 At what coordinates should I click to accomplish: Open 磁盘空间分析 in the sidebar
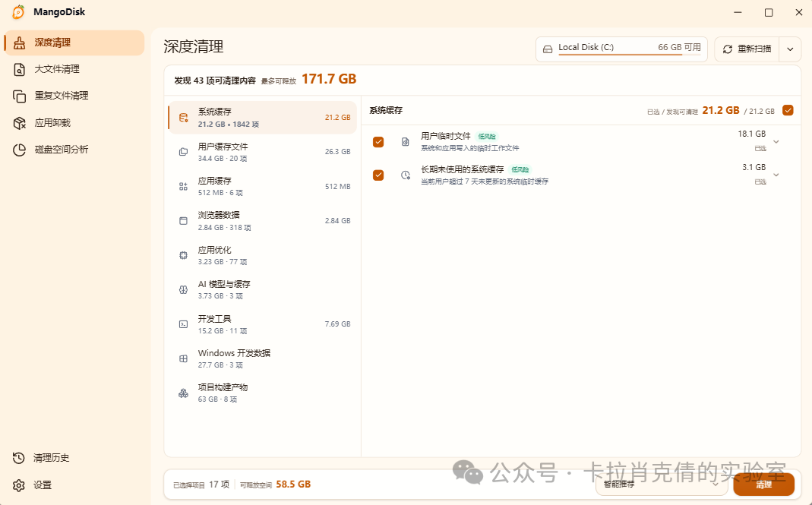tap(74, 150)
